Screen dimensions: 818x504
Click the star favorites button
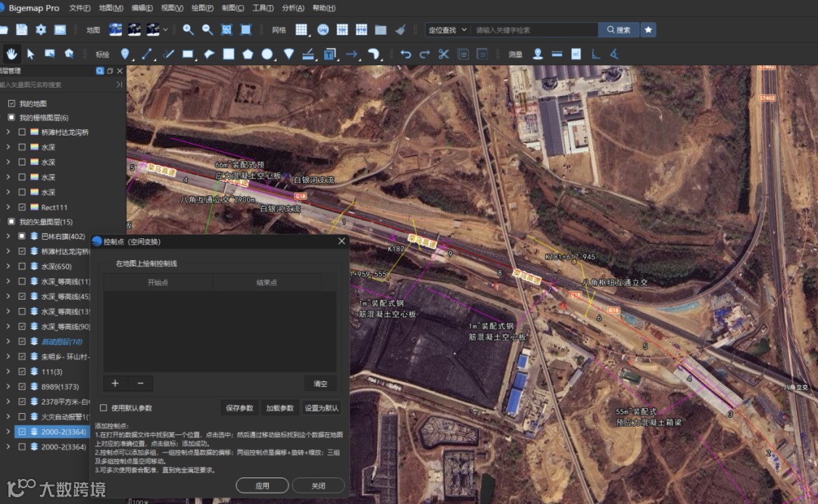(x=648, y=30)
